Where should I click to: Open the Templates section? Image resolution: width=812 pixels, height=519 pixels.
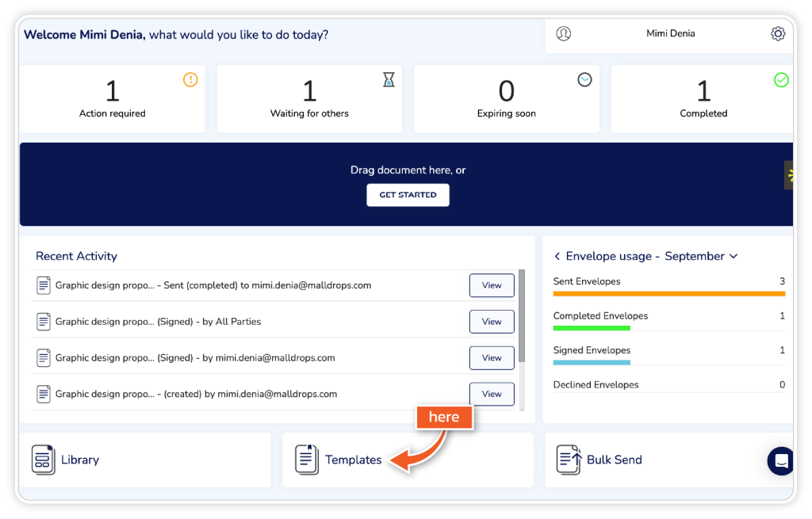coord(353,460)
